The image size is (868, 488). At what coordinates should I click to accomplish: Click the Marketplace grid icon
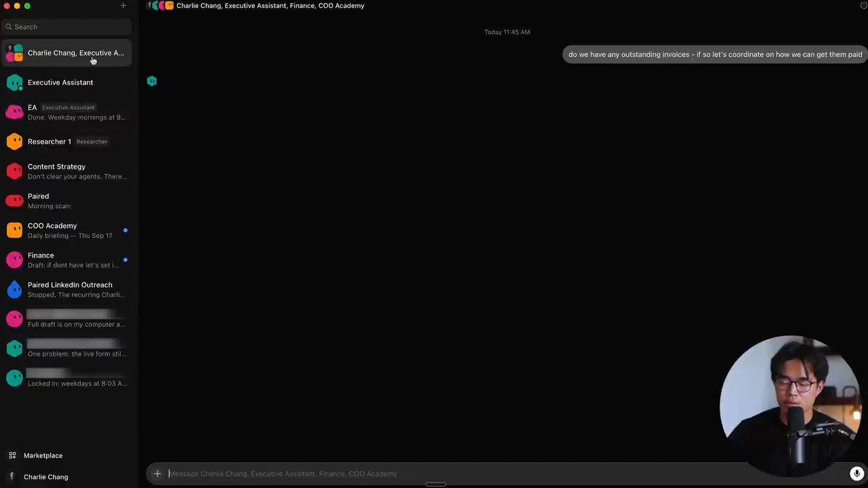[12, 455]
